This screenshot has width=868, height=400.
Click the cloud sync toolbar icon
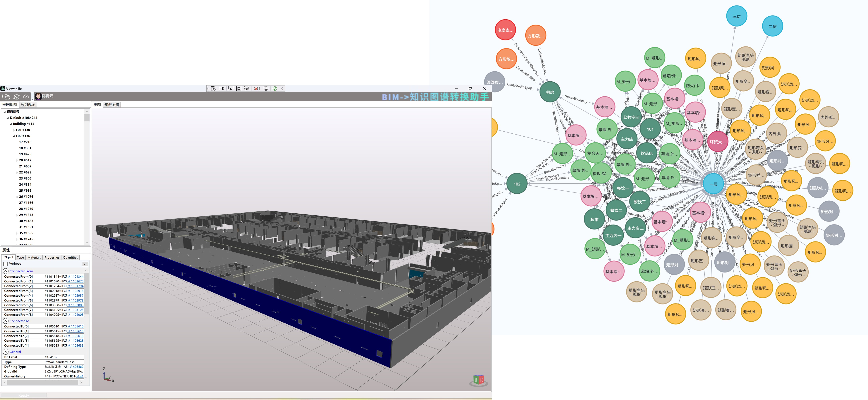pyautogui.click(x=26, y=97)
